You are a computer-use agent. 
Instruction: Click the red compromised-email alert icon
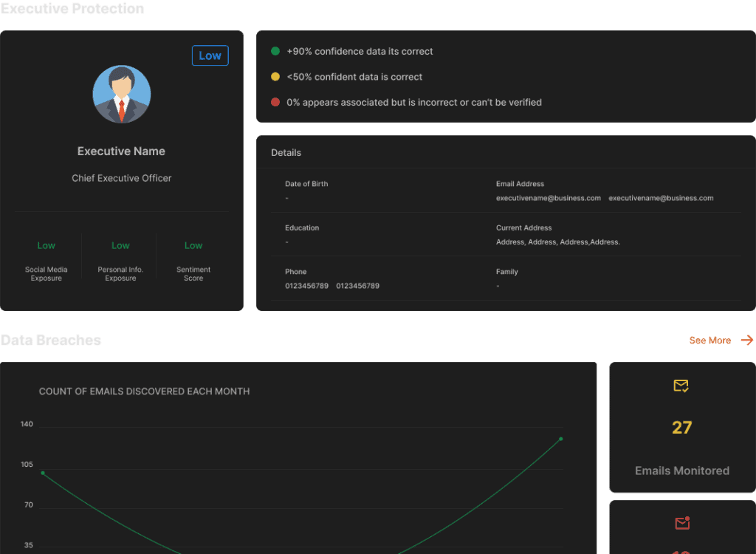tap(681, 523)
